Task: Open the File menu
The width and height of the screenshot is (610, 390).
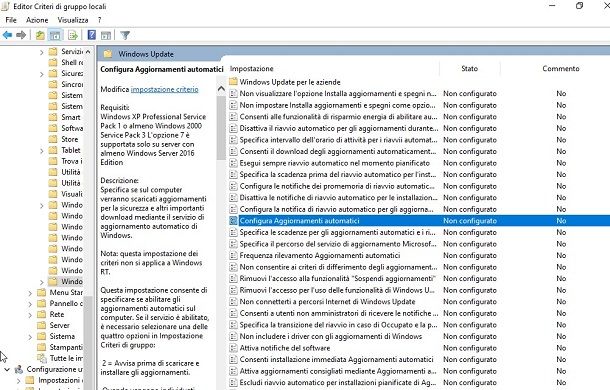Action: point(11,20)
